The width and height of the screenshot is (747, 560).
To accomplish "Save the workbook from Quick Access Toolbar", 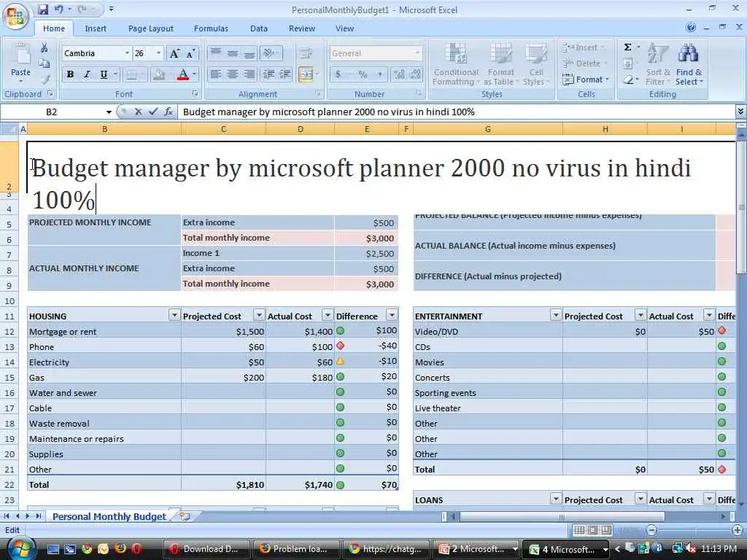I will coord(43,9).
